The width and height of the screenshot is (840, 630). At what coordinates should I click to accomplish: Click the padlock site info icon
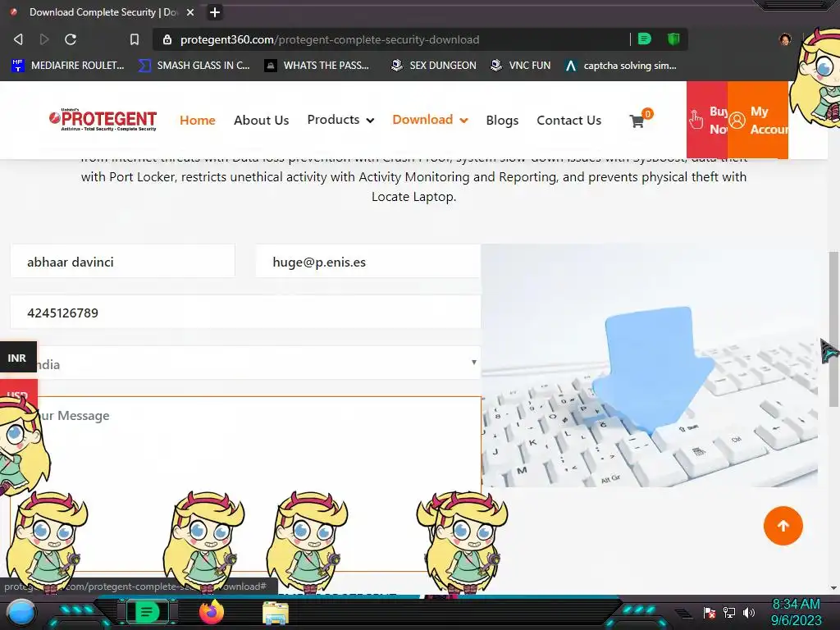point(167,39)
